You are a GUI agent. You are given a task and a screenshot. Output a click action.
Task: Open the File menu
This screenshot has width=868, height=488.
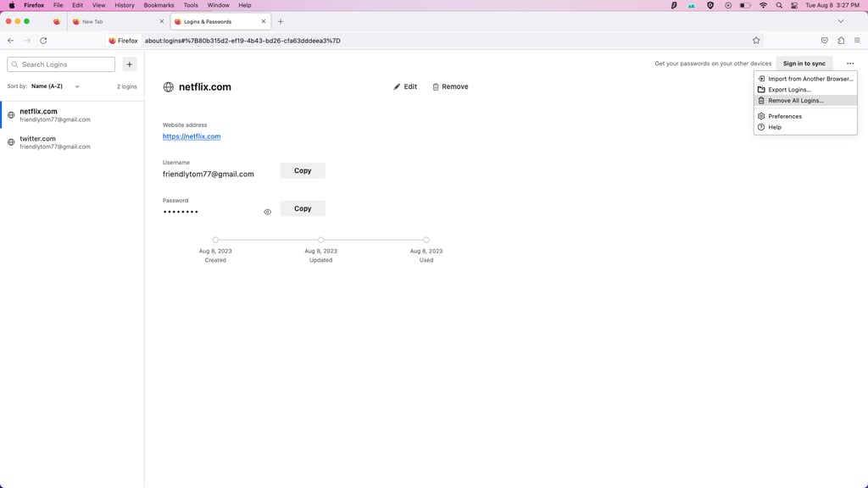pyautogui.click(x=58, y=5)
